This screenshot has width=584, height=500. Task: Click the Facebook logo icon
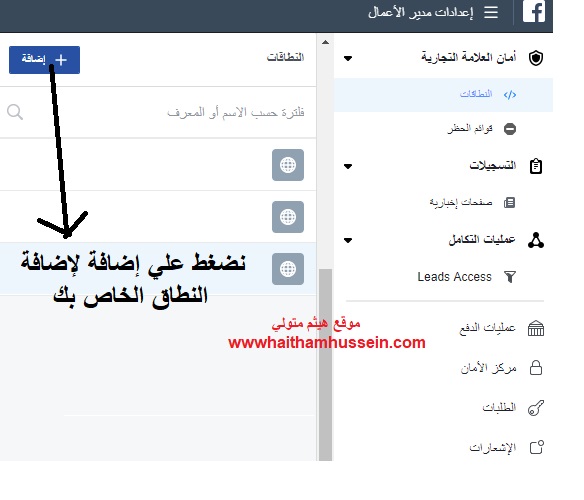click(533, 12)
